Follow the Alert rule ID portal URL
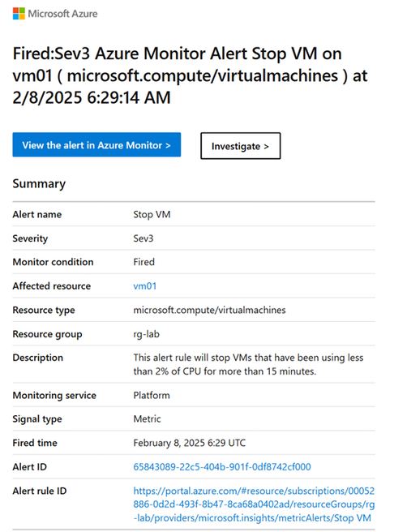This screenshot has width=407, height=532. click(254, 504)
